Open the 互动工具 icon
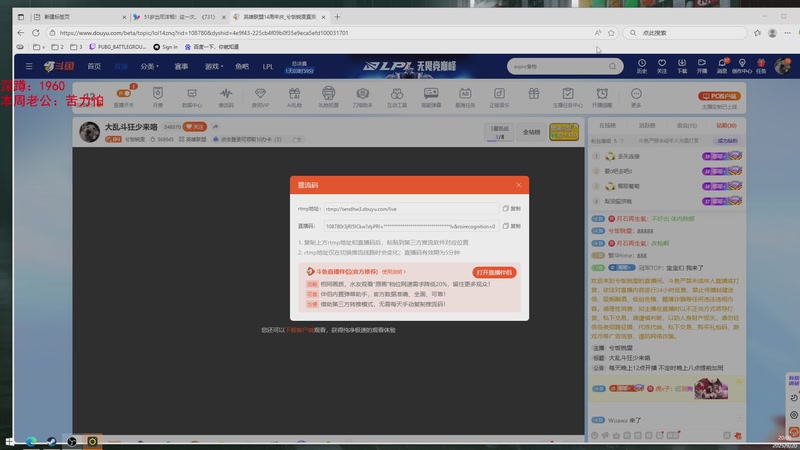This screenshot has width=800, height=450. point(397,96)
